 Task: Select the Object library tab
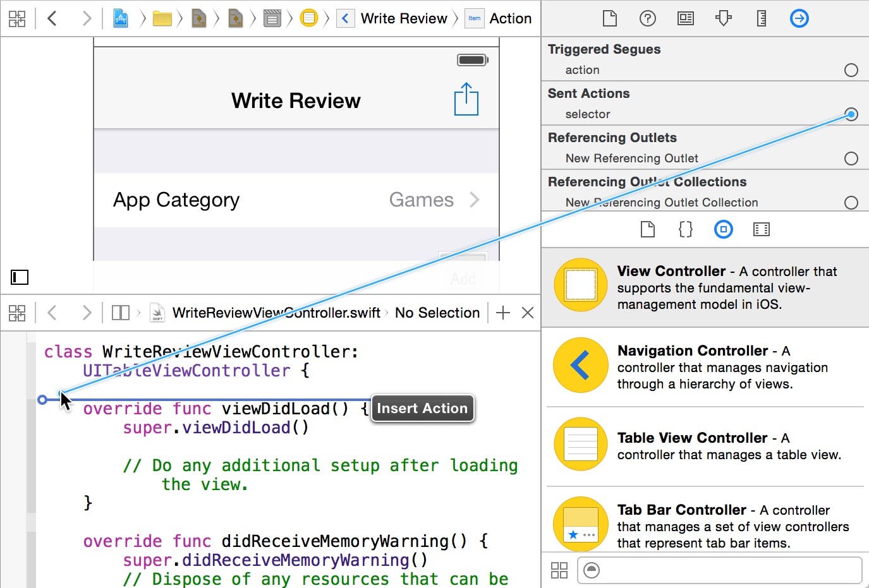(x=723, y=229)
